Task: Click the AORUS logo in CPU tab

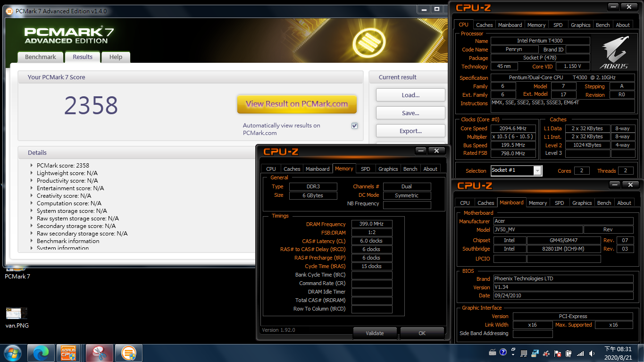Action: coord(614,53)
